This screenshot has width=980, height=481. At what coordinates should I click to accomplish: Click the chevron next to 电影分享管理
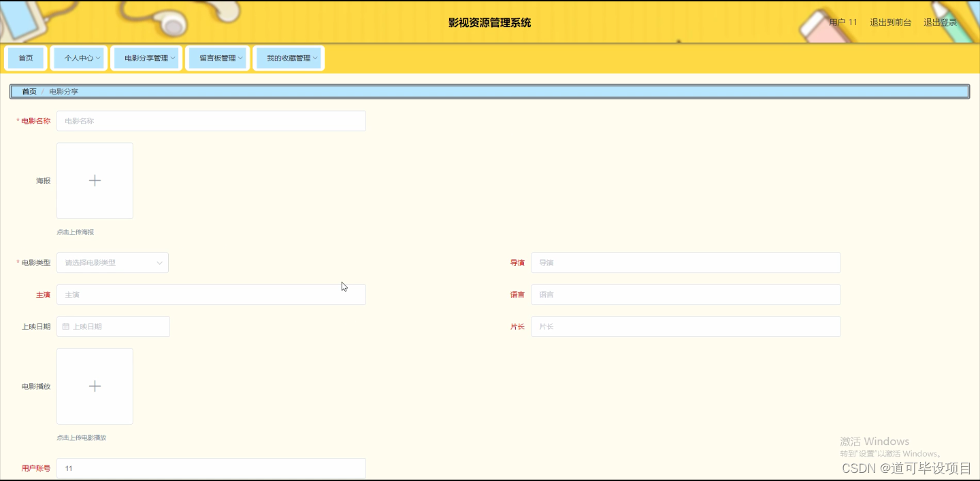[171, 58]
